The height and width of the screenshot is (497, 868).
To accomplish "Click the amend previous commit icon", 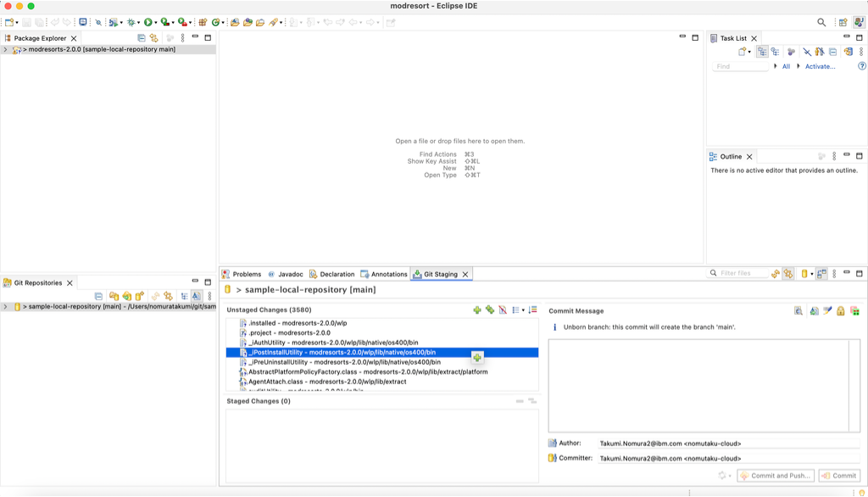I will pos(814,310).
